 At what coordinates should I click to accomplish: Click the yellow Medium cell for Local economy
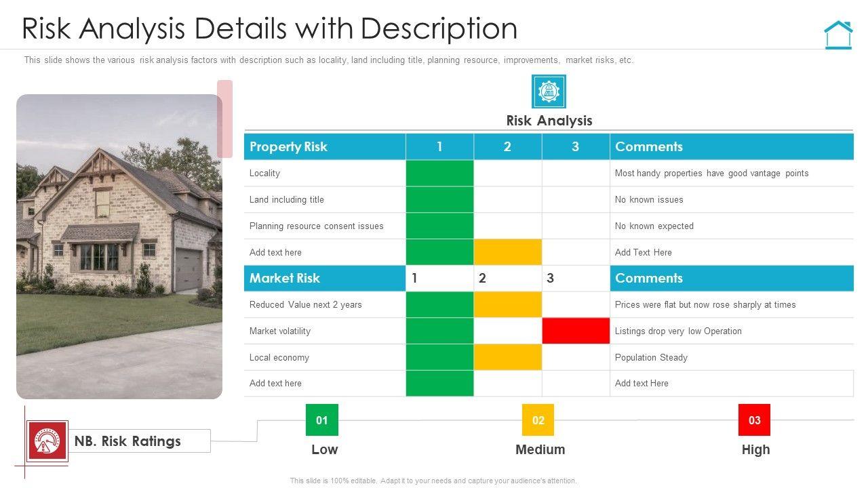pos(507,357)
